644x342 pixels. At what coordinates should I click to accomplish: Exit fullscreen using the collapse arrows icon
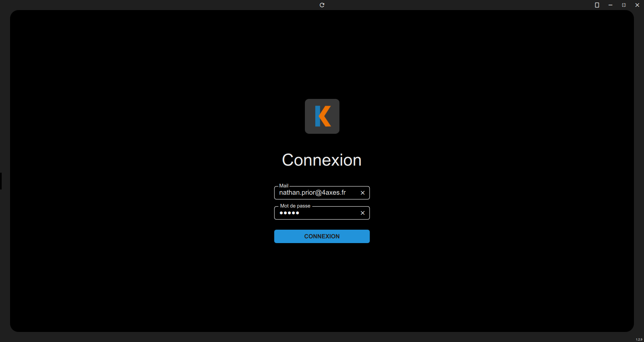pos(624,5)
